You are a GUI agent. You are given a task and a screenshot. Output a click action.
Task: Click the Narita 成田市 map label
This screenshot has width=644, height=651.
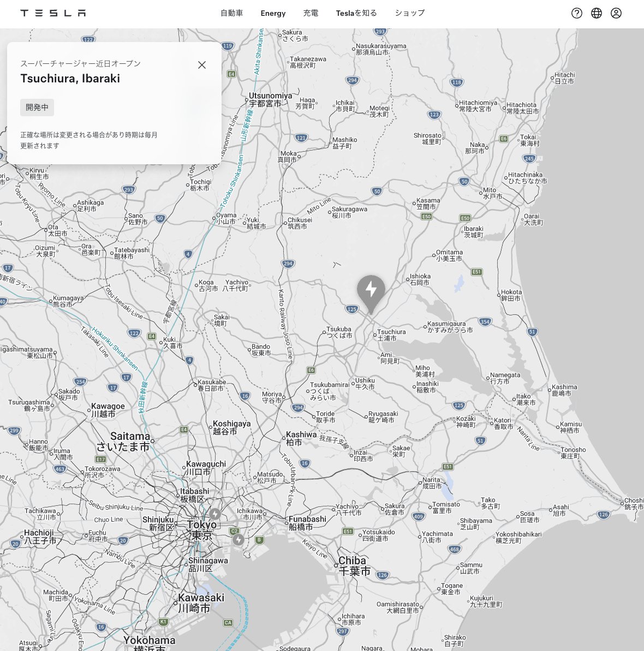coord(432,483)
